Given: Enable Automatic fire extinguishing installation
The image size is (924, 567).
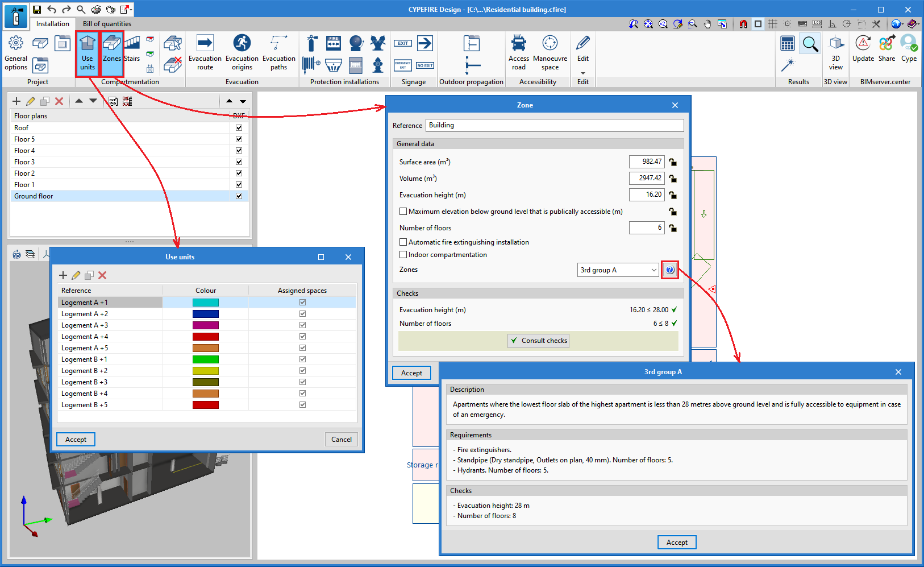Looking at the screenshot, I should point(403,242).
